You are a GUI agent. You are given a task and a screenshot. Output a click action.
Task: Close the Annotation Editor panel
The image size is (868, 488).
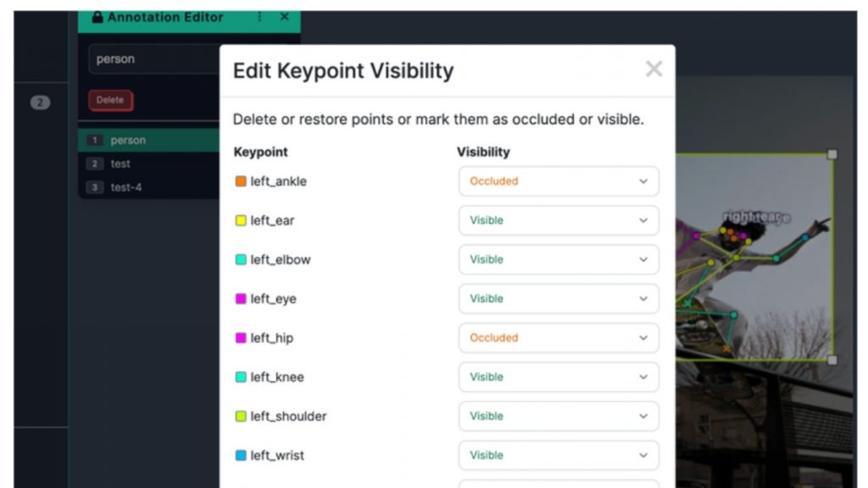(284, 17)
